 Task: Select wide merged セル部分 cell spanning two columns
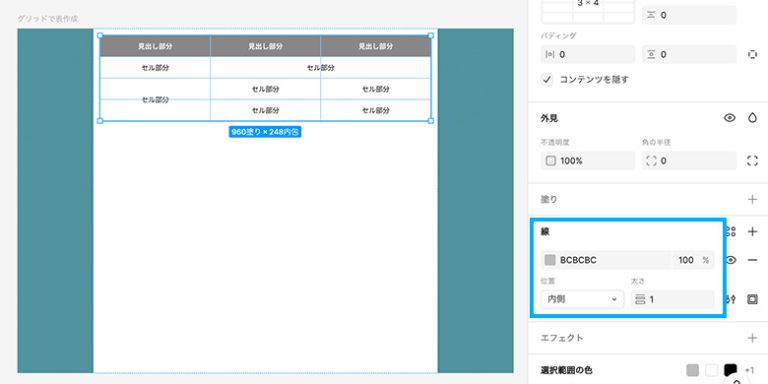click(321, 68)
